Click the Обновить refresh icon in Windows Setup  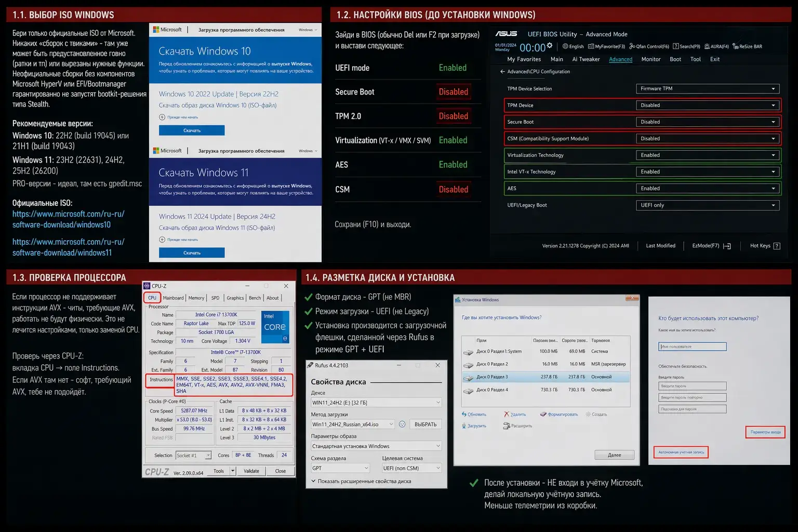464,414
